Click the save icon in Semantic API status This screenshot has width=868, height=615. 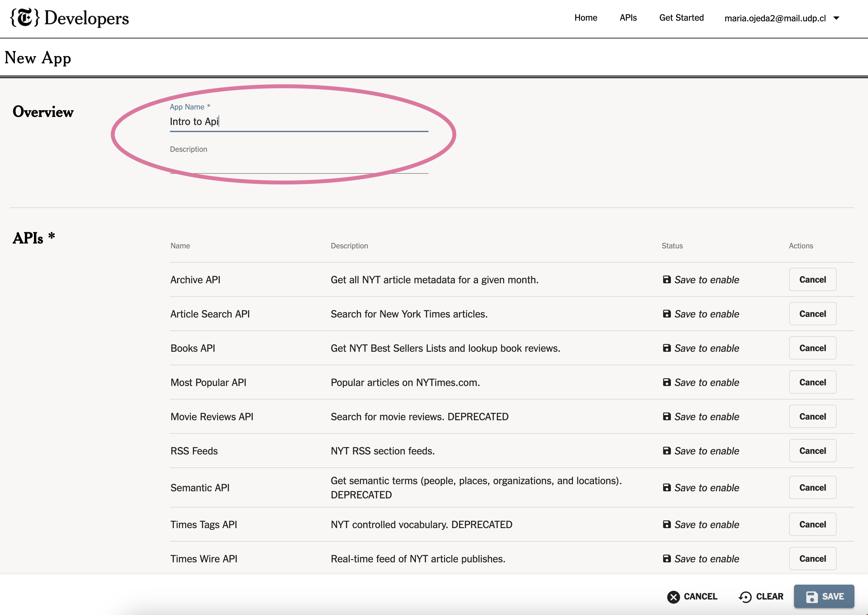click(x=667, y=487)
